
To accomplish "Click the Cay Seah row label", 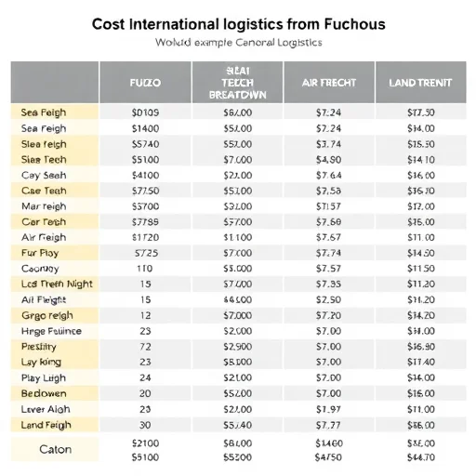I will [x=44, y=176].
